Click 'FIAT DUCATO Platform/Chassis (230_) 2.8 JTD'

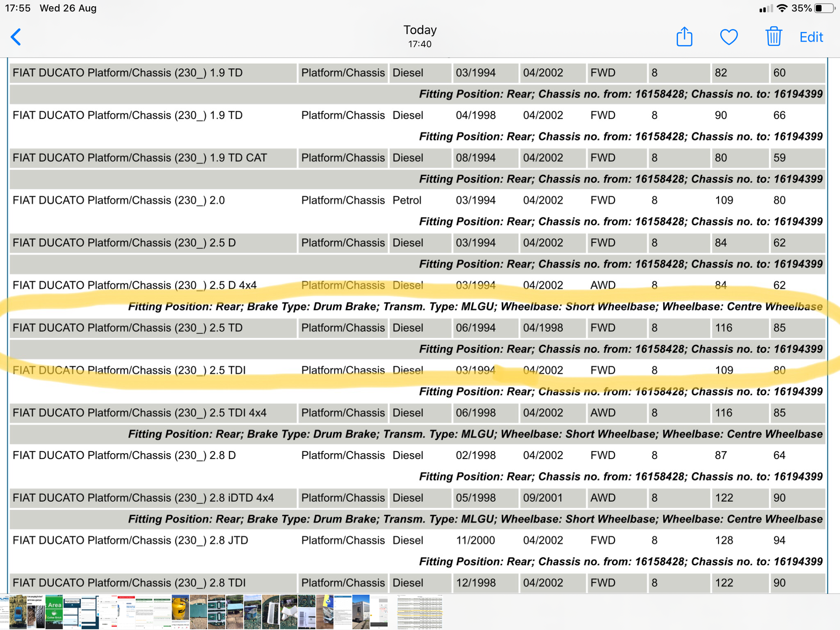click(x=131, y=540)
